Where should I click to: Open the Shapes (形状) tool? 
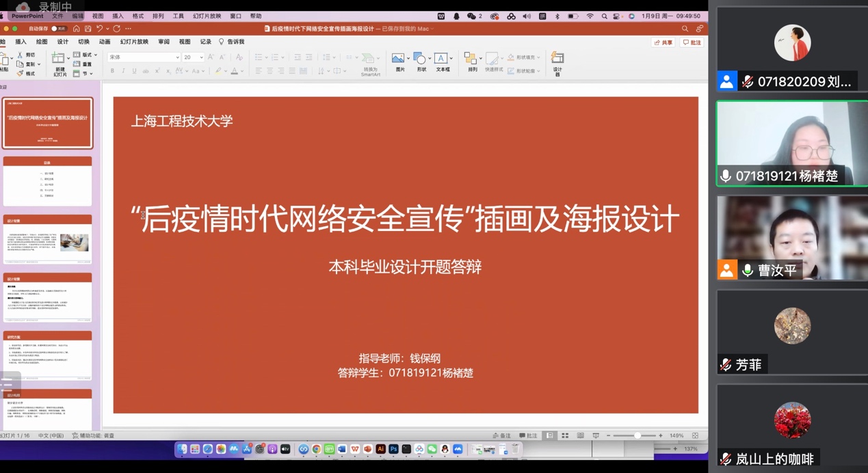(x=420, y=59)
